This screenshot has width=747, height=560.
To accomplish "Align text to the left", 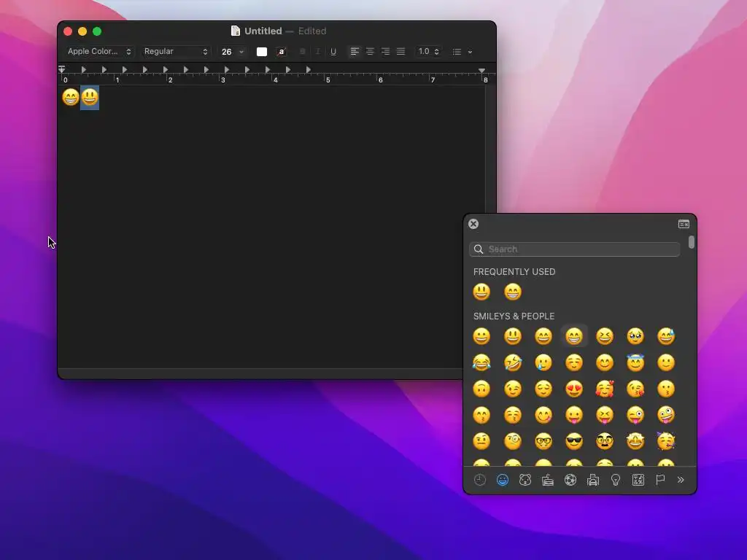I will [x=355, y=52].
